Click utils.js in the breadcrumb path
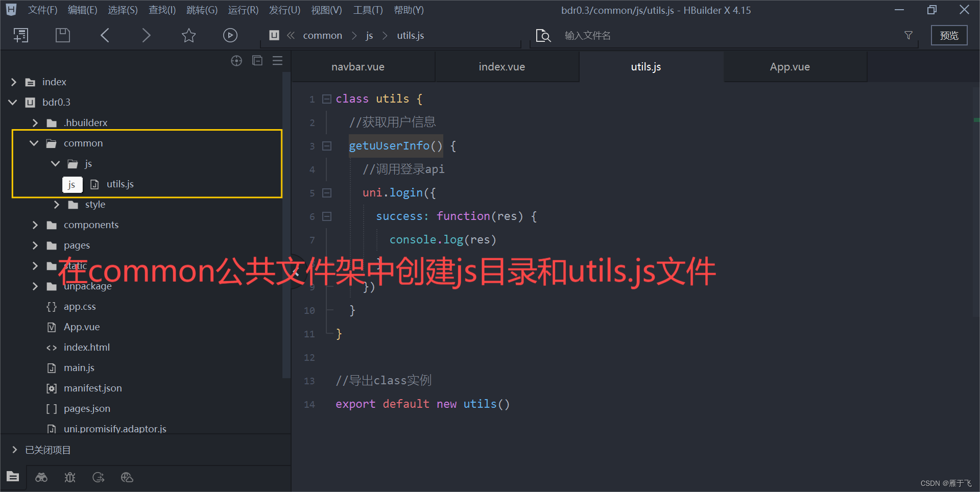The image size is (980, 492). (x=411, y=35)
